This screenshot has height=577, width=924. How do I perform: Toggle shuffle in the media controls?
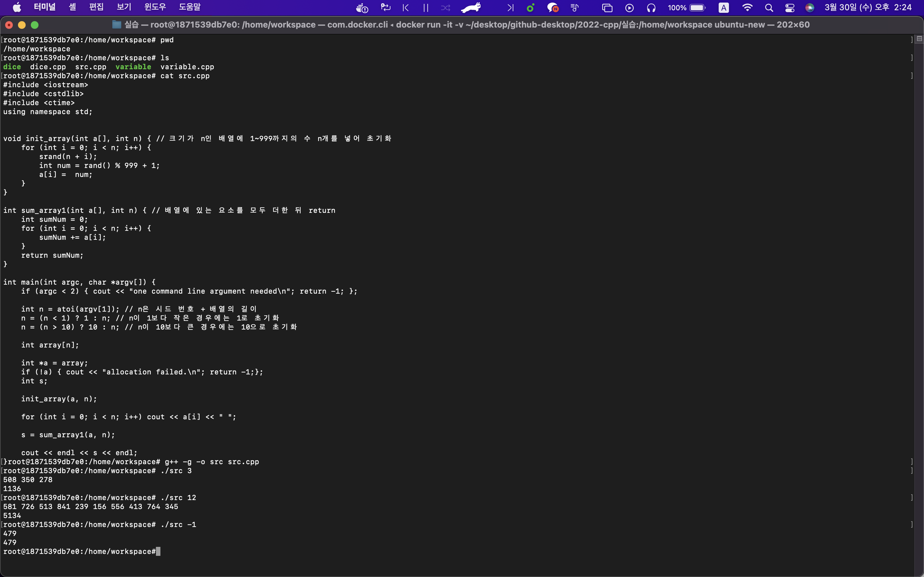tap(445, 8)
